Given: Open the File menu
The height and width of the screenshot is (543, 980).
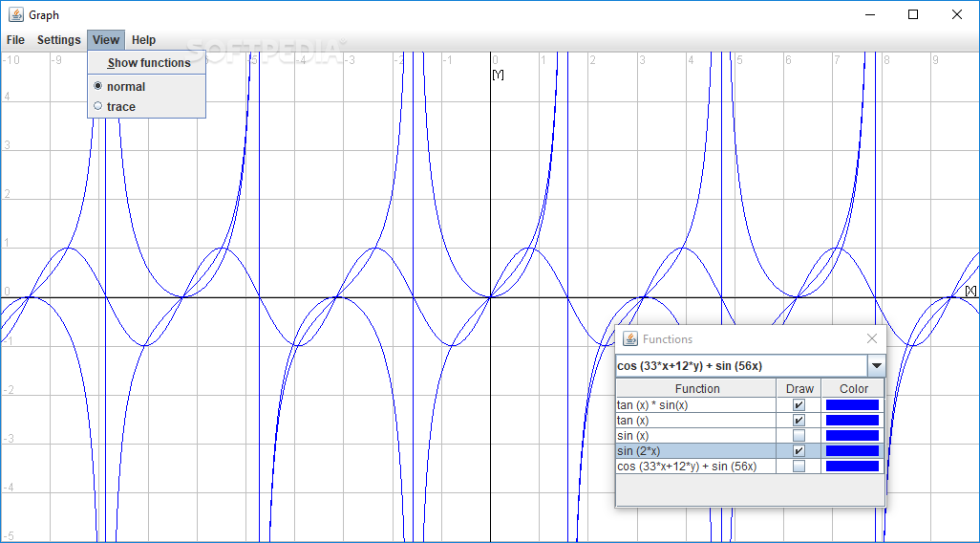Looking at the screenshot, I should (15, 40).
